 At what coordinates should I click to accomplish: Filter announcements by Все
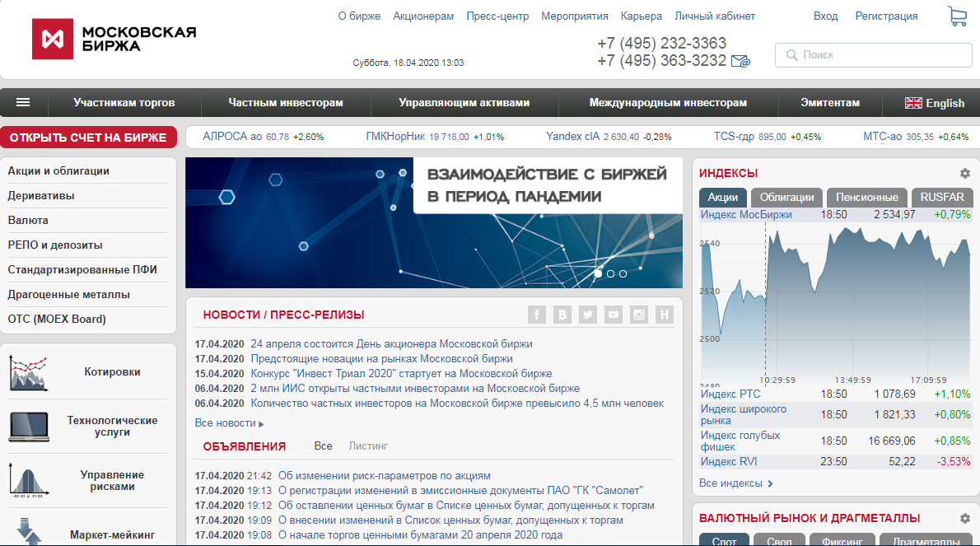click(x=323, y=446)
